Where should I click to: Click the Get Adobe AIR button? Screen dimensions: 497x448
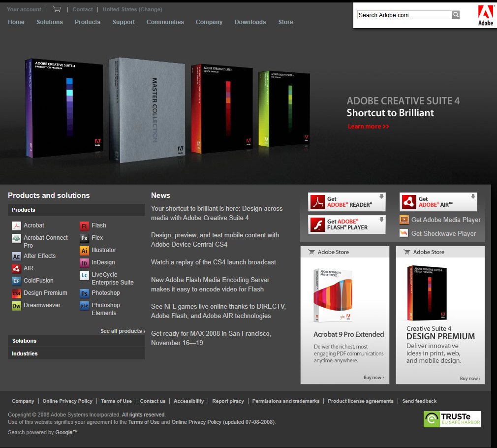(x=438, y=202)
